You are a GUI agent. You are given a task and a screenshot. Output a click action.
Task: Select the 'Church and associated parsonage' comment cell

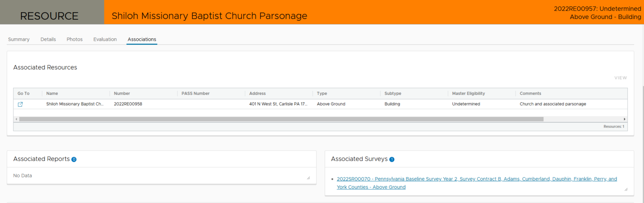pyautogui.click(x=553, y=104)
